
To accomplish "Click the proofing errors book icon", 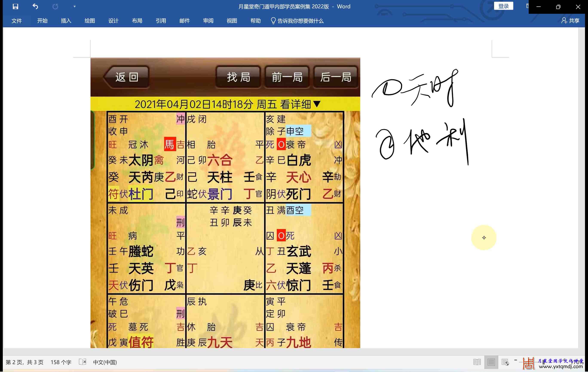I will click(83, 362).
